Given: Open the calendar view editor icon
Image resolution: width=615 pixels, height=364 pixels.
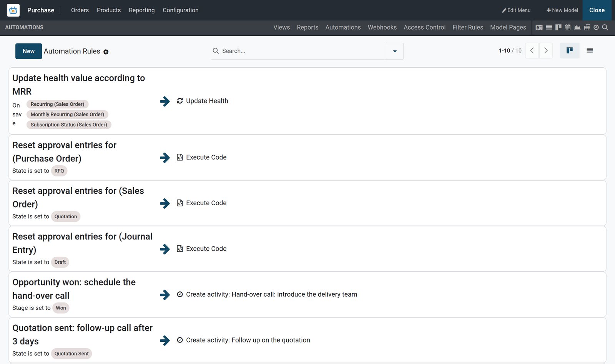Looking at the screenshot, I should click(x=567, y=27).
